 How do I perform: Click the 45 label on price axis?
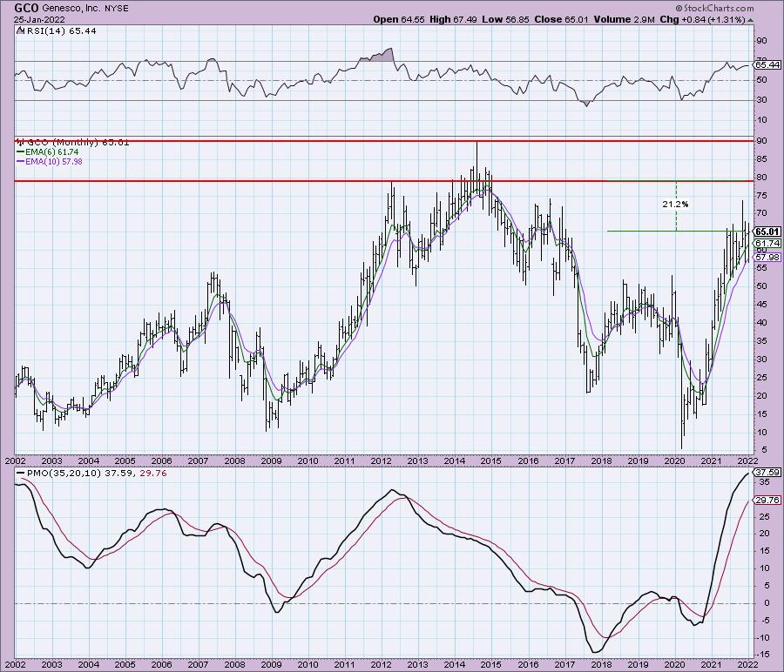(761, 305)
